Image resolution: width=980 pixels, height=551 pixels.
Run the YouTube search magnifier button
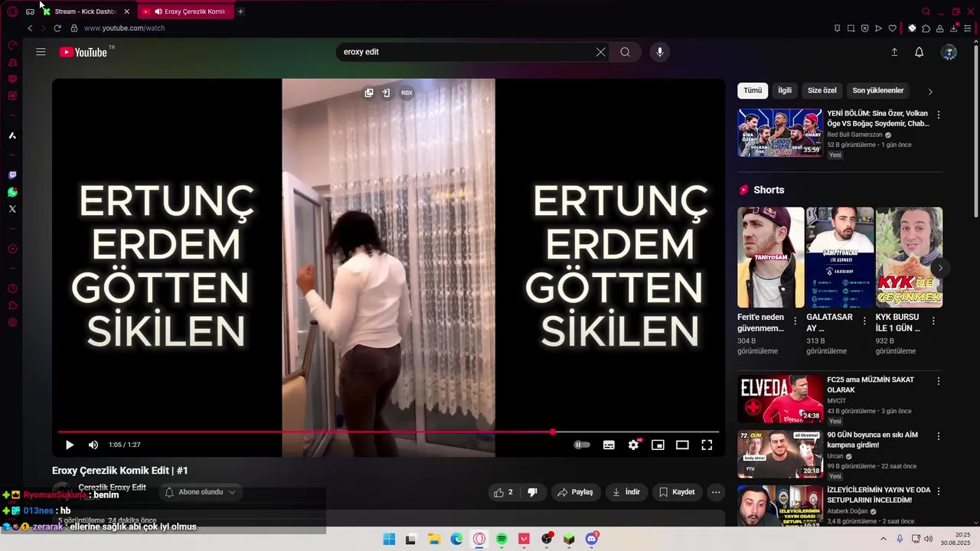point(626,52)
